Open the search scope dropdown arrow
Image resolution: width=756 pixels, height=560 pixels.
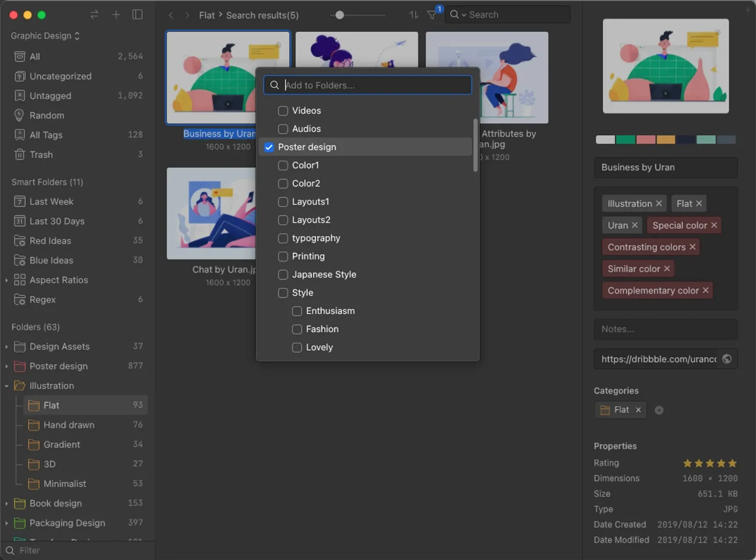coord(464,15)
